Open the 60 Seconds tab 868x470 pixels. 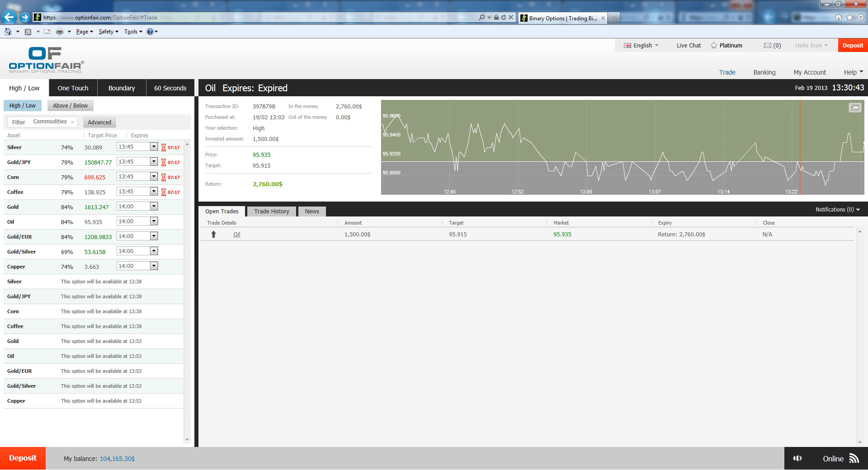tap(170, 88)
